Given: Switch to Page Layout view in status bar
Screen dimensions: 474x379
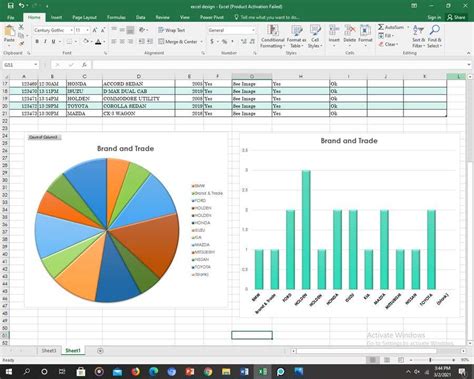Looking at the screenshot, I should click(x=387, y=360).
